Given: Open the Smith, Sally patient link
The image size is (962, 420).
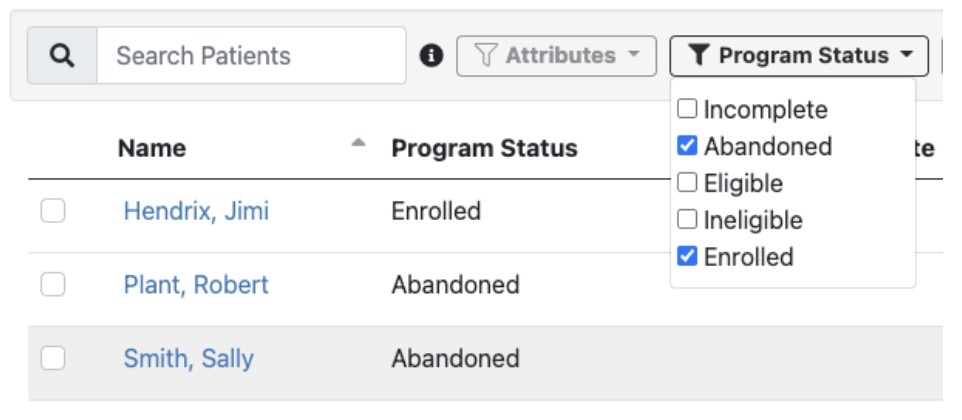Looking at the screenshot, I should (188, 358).
